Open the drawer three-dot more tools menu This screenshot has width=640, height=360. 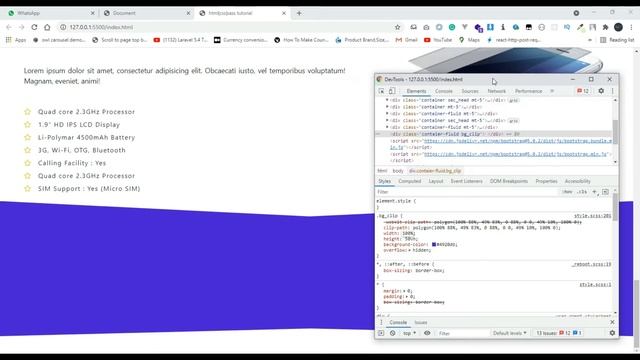[381, 322]
